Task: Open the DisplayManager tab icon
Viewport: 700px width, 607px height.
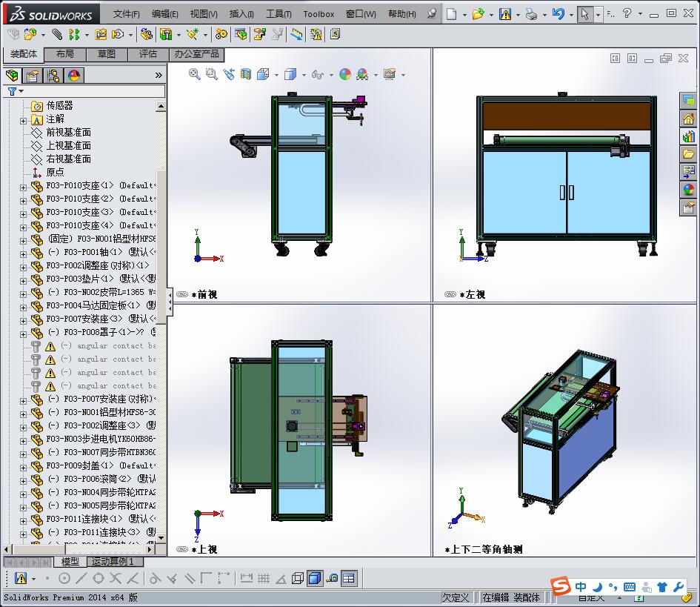Action: pos(74,76)
